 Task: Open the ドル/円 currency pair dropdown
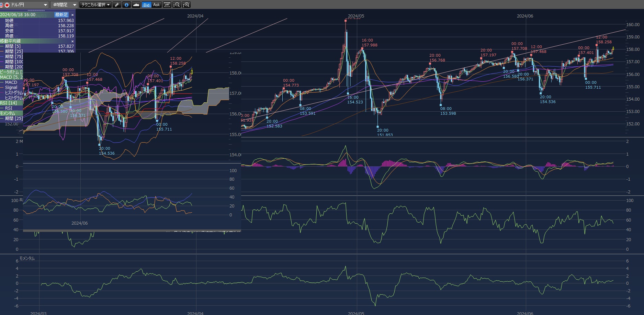[x=25, y=5]
